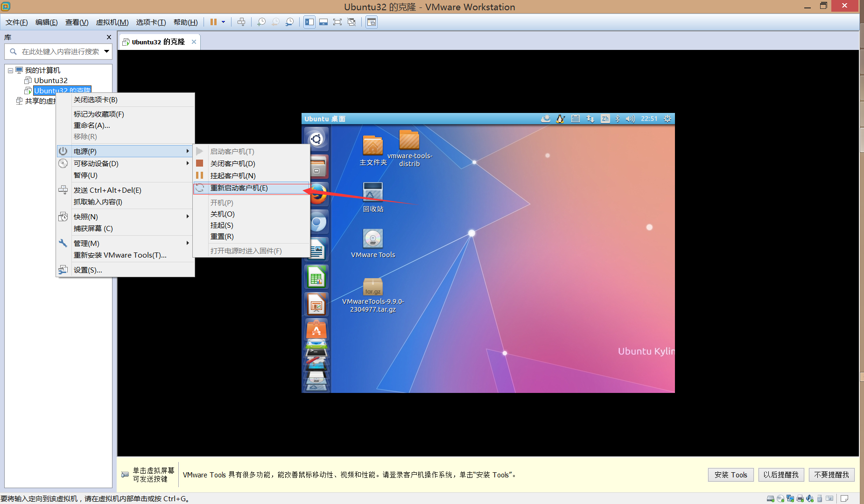The width and height of the screenshot is (864, 504).
Task: Choose 暂停(U) in context menu
Action: click(125, 175)
